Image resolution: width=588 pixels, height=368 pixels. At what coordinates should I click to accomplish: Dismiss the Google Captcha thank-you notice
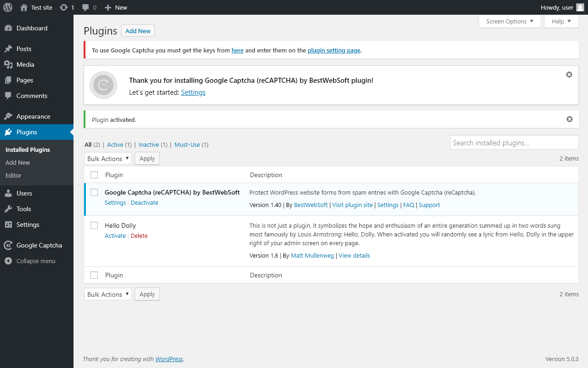pyautogui.click(x=569, y=75)
